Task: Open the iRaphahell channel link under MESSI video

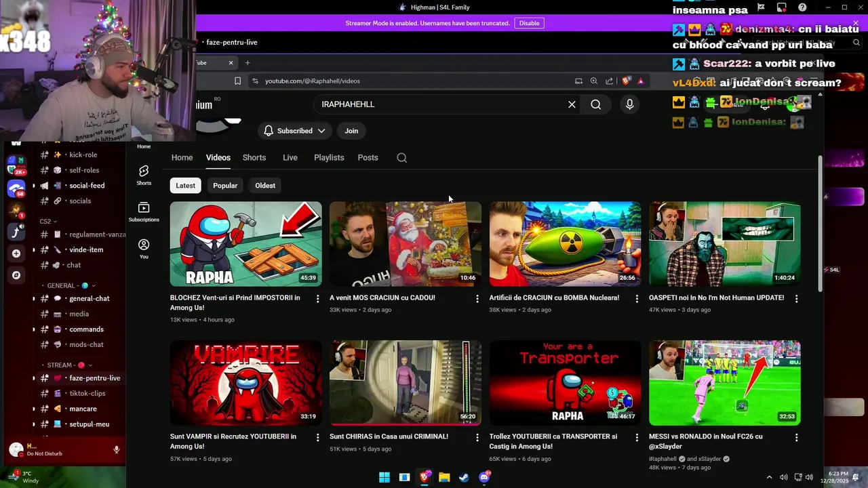Action: click(663, 459)
